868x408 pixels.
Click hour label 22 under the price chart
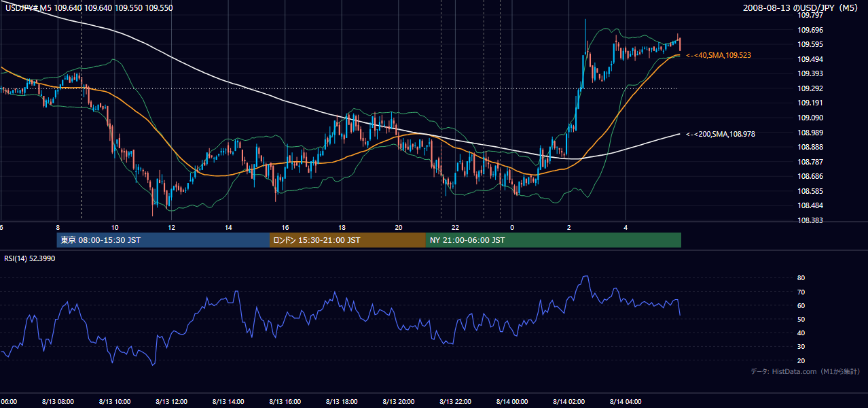tap(455, 227)
